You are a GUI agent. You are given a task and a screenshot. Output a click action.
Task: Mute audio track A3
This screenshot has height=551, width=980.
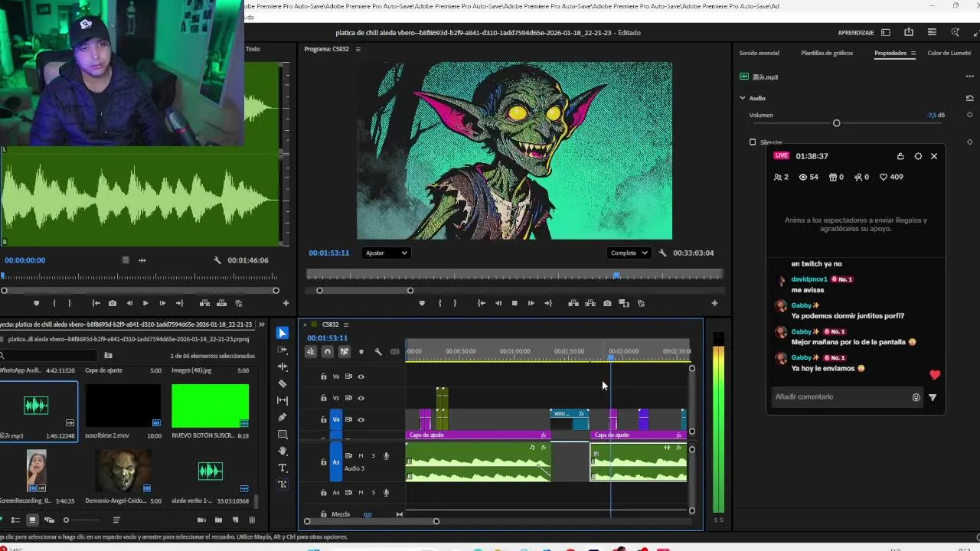(361, 456)
